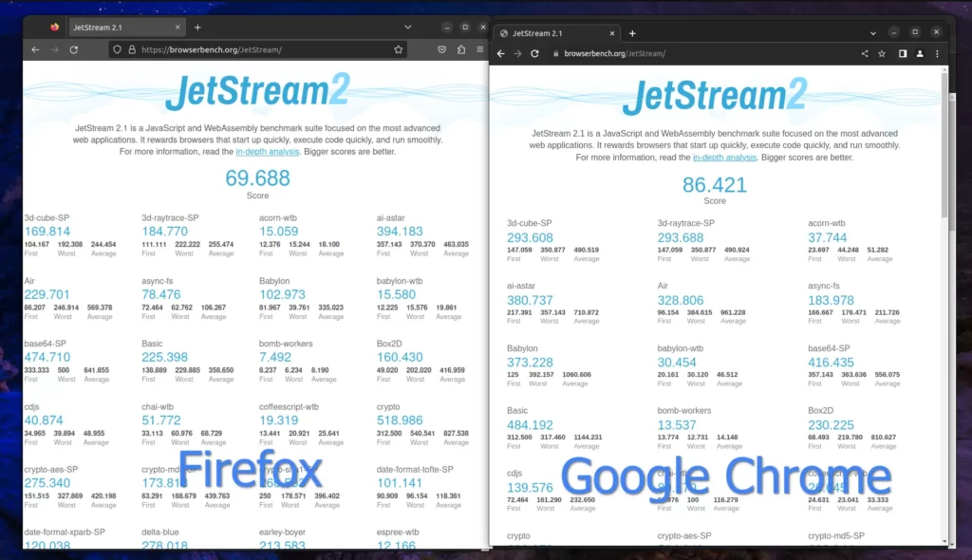Click JetStream2 logo in Firefox page
This screenshot has width=972, height=560.
[x=258, y=91]
